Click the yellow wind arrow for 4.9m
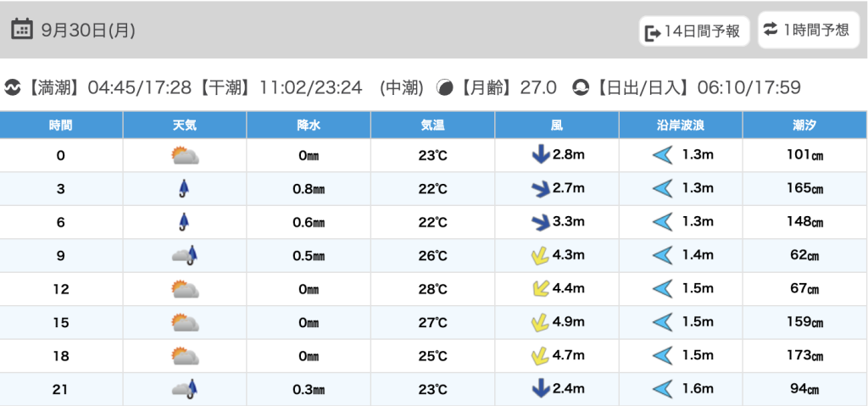868x406 pixels. (538, 322)
